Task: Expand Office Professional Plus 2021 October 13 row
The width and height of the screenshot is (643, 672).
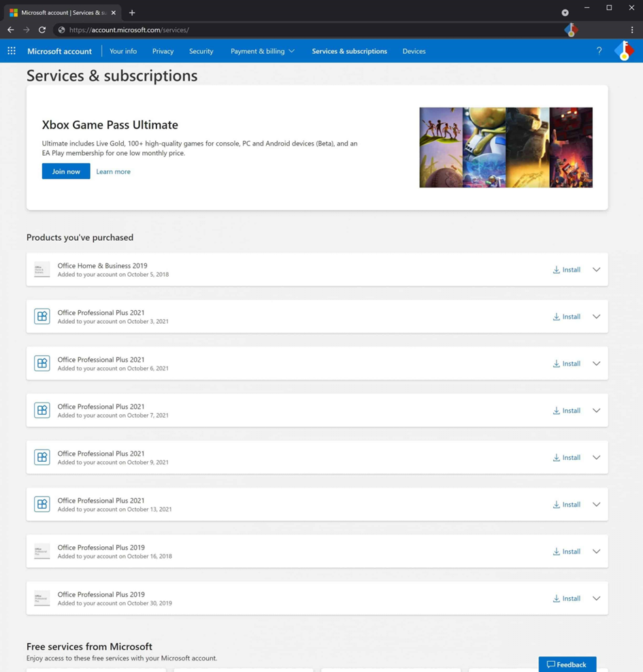Action: [596, 504]
